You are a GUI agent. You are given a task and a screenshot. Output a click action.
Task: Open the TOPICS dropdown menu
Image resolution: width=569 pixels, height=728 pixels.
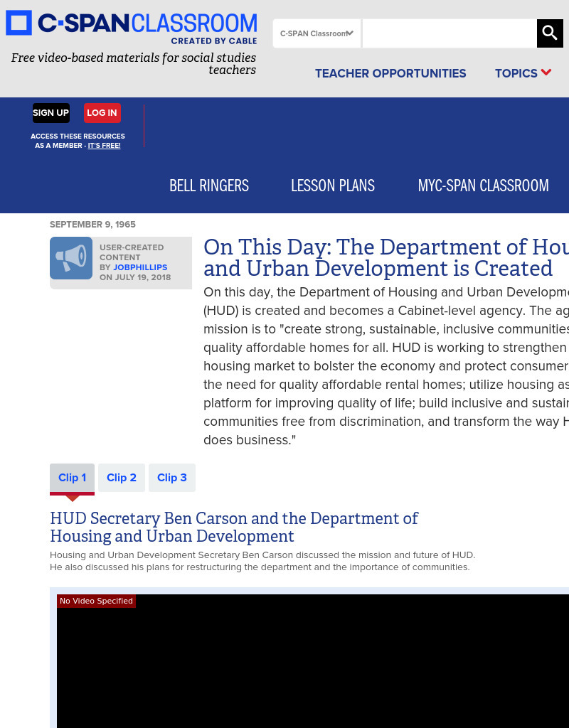pyautogui.click(x=523, y=73)
